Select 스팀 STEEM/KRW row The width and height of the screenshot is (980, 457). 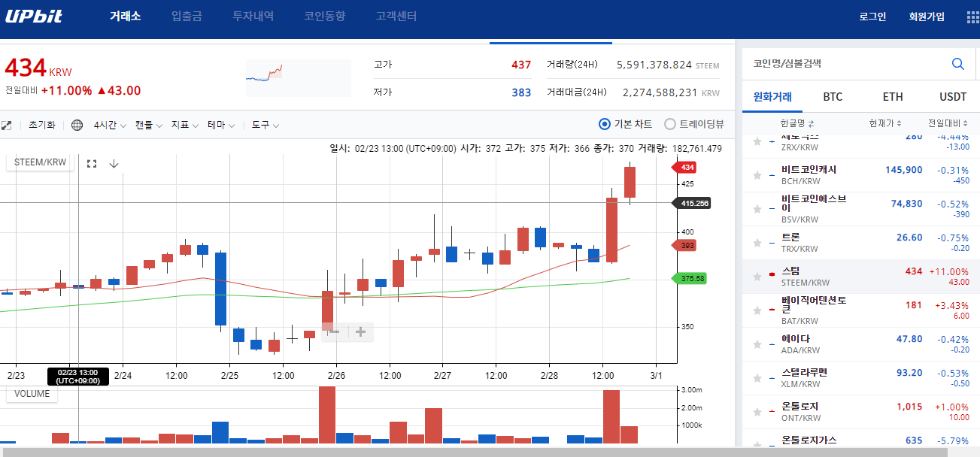[x=861, y=277]
